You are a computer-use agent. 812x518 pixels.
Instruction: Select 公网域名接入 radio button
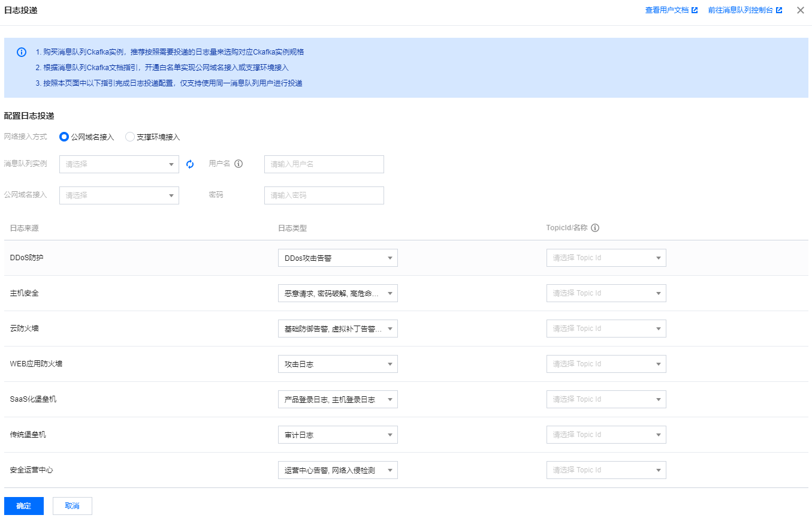pos(64,137)
